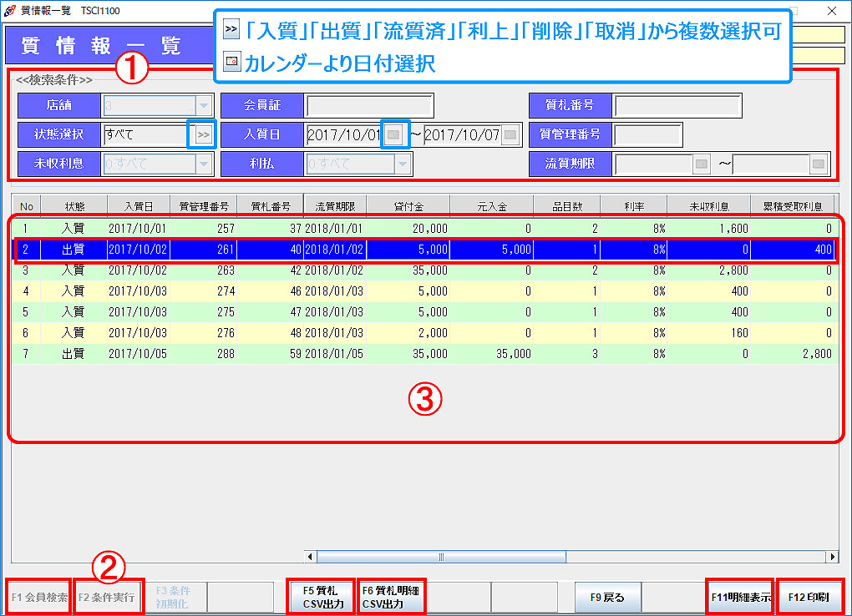Open calendar for 入質日 end date
The image size is (852, 616).
pos(510,134)
